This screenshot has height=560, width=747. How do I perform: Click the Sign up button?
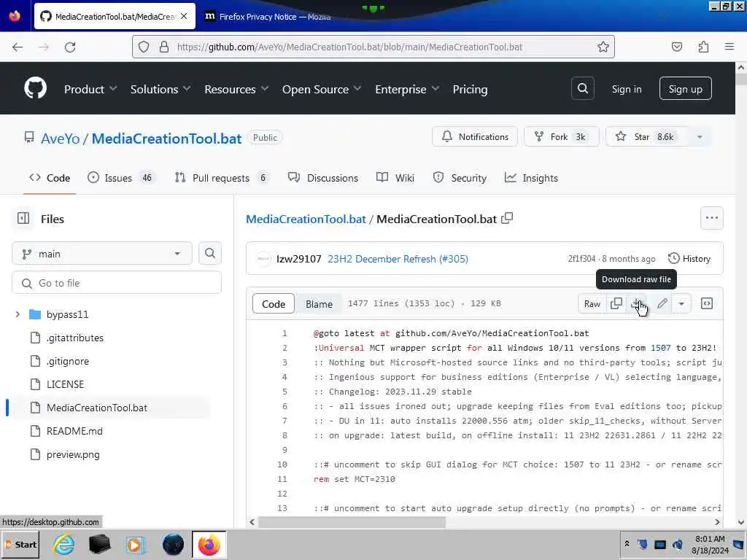(685, 88)
